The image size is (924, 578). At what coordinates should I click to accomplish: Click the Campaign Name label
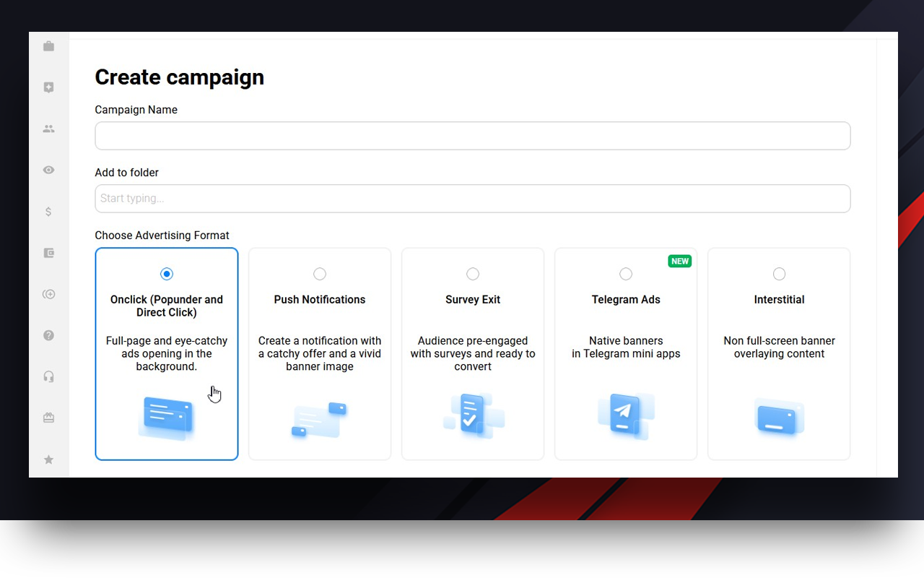136,110
